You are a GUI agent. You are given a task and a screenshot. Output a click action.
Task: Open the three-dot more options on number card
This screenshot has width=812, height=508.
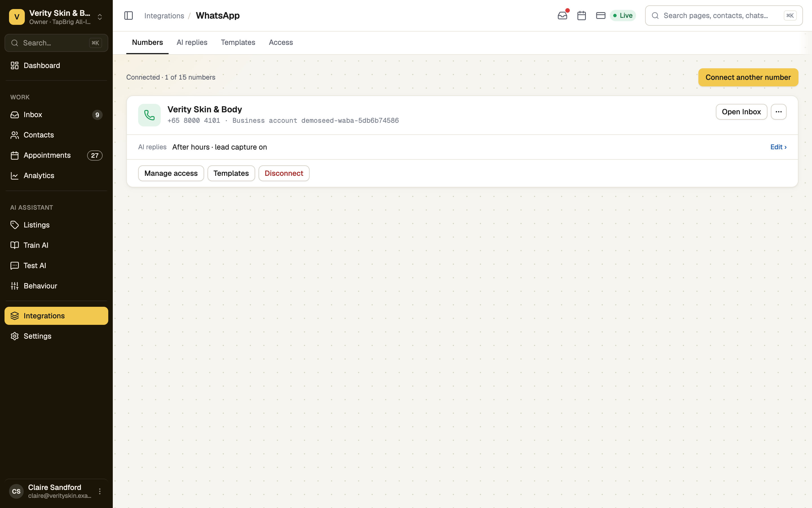778,112
